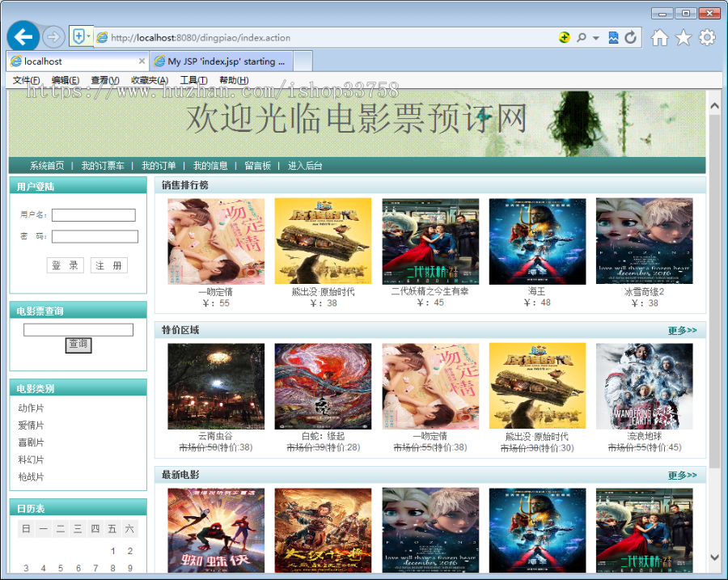The width and height of the screenshot is (728, 580).
Task: Focus the 电影票查询 search box
Action: pos(78,330)
